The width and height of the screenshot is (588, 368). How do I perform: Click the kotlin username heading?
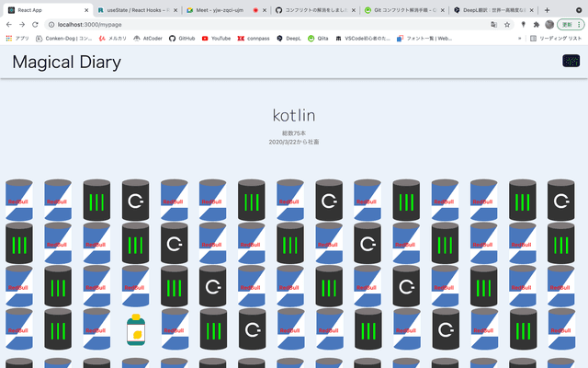point(294,115)
